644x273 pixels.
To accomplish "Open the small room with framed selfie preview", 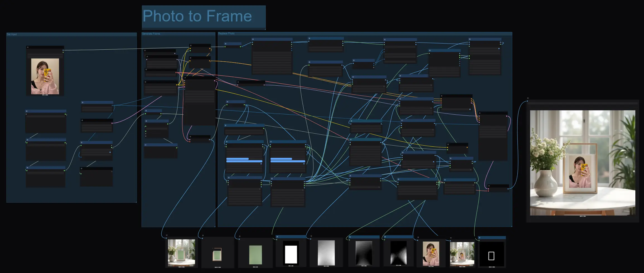I will [x=462, y=254].
